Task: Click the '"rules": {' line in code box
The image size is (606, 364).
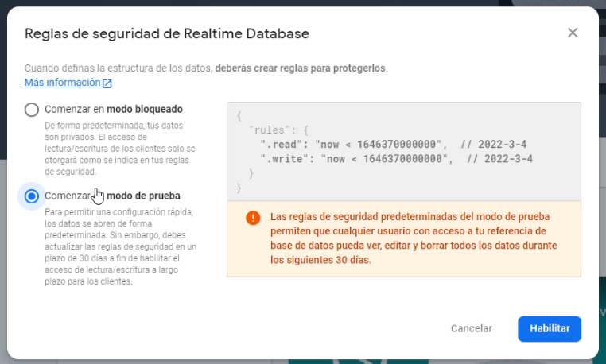Action: [x=278, y=130]
